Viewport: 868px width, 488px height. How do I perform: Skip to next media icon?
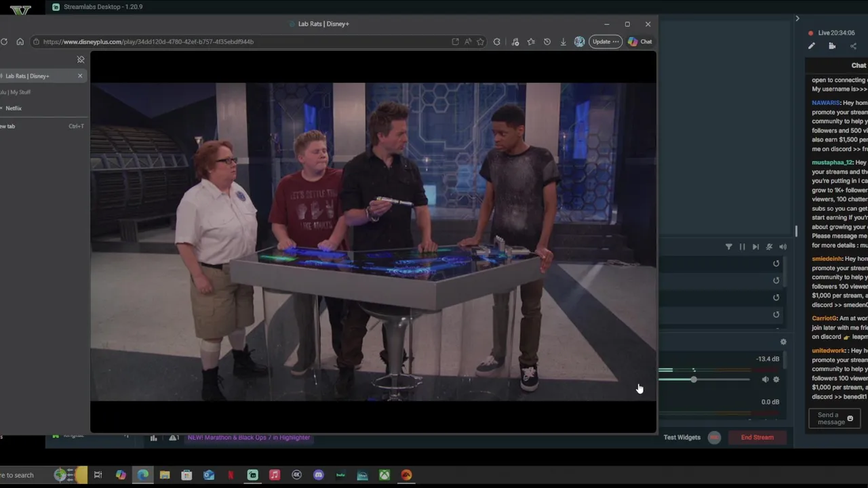click(755, 247)
